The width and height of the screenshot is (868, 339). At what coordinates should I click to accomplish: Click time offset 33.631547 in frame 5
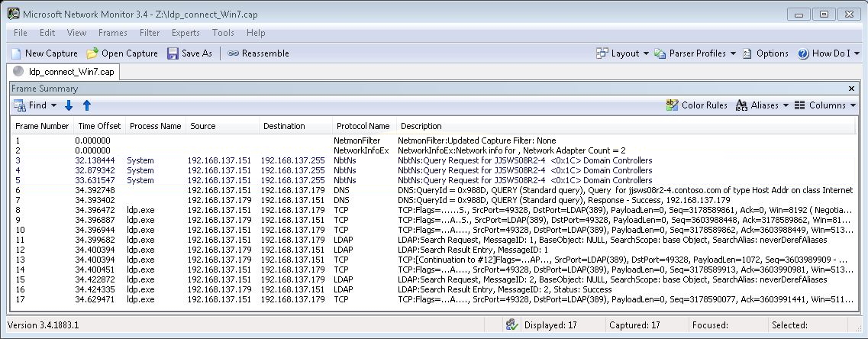pyautogui.click(x=95, y=181)
